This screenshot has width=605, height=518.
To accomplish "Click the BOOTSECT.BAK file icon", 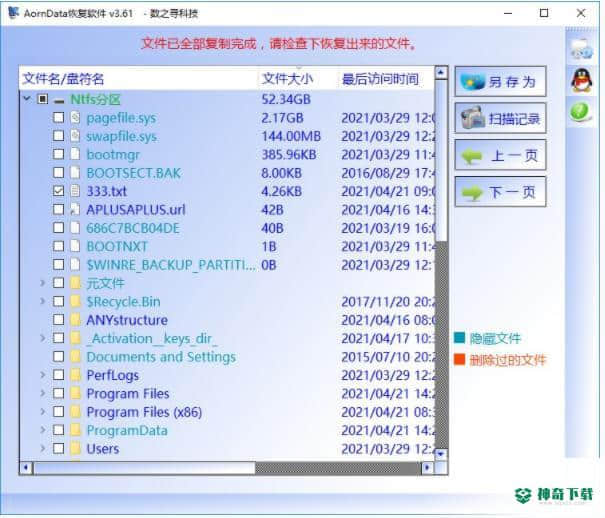I will click(x=75, y=172).
